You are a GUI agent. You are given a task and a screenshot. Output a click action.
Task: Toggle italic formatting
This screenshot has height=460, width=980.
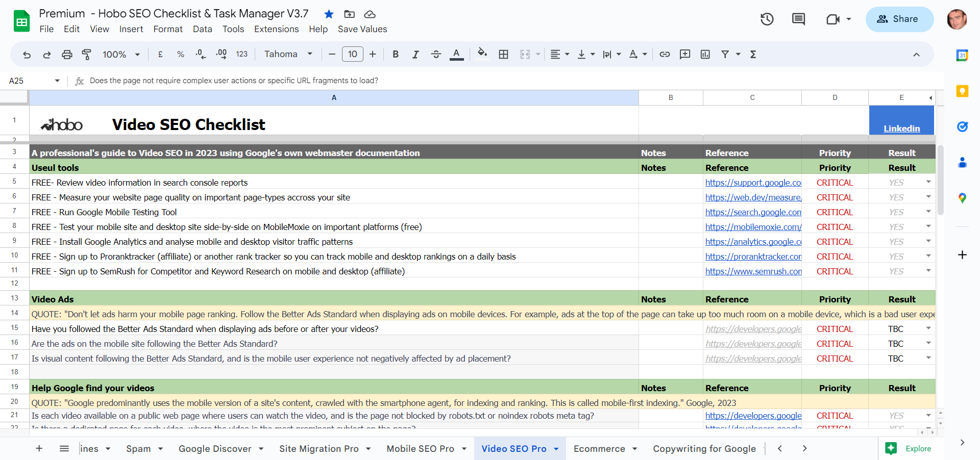point(415,55)
